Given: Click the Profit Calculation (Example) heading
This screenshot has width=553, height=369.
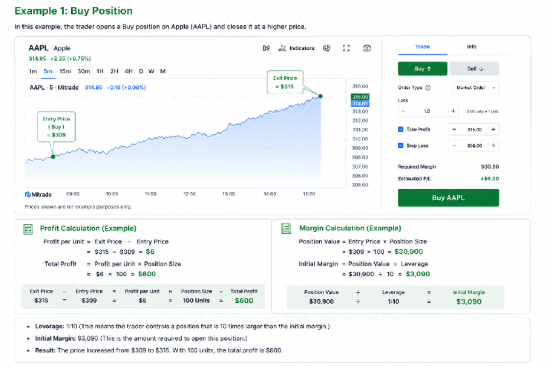Looking at the screenshot, I should click(x=88, y=228).
